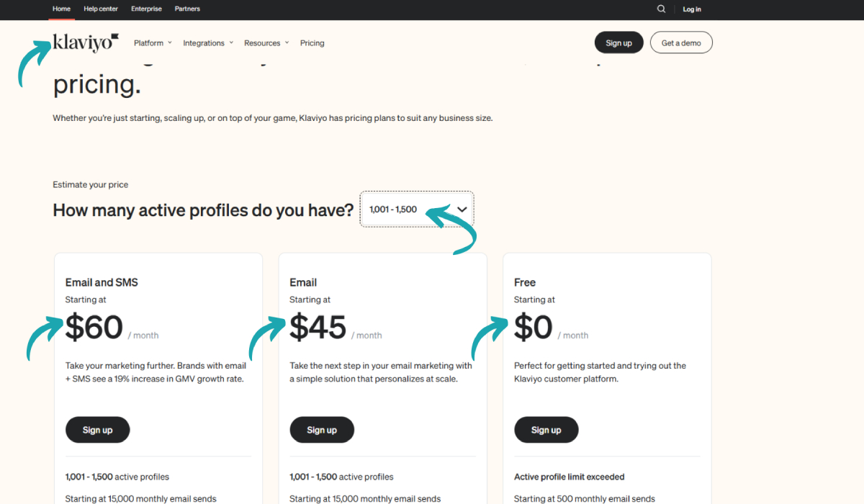Click the Log in link
864x504 pixels.
pos(692,9)
